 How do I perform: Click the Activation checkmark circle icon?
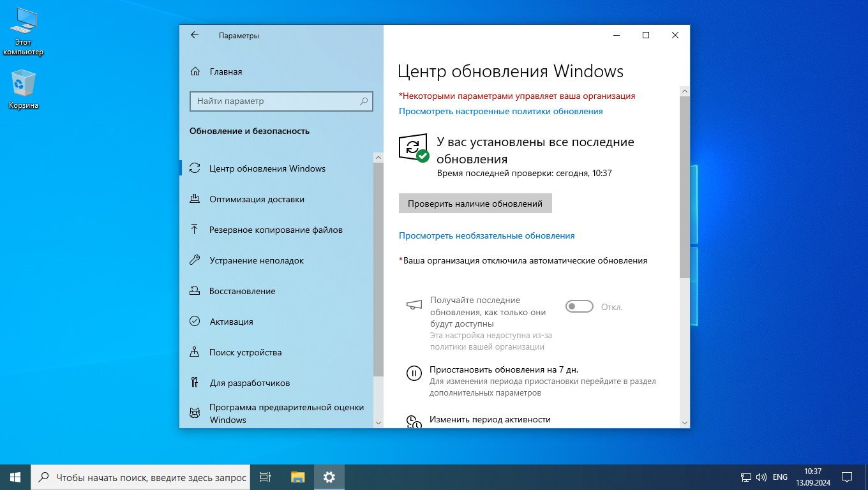coord(195,322)
